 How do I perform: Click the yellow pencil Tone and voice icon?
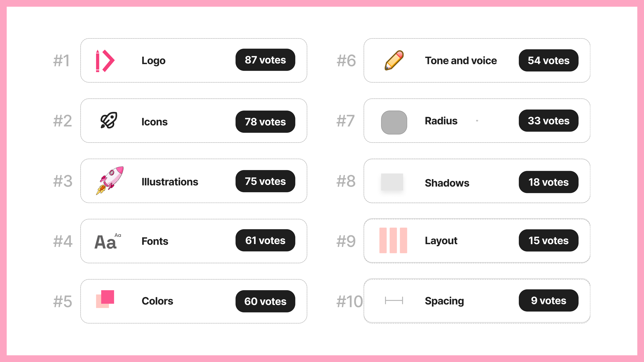pos(394,60)
